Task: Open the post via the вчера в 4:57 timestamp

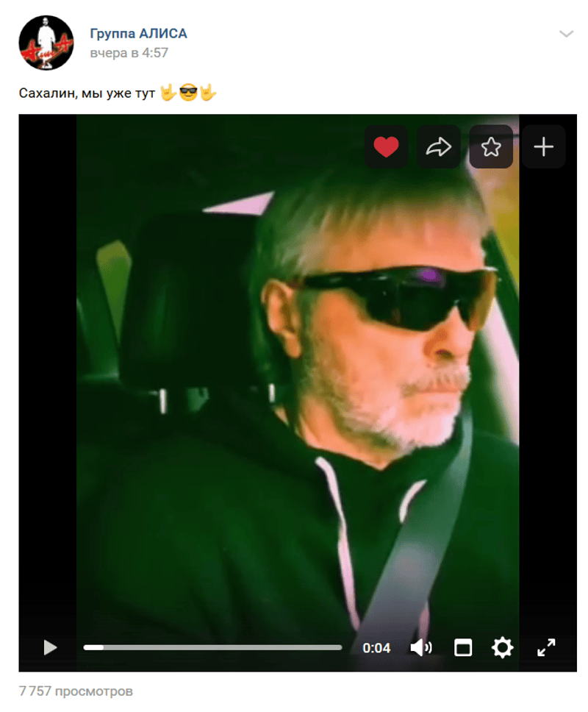Action: (129, 53)
